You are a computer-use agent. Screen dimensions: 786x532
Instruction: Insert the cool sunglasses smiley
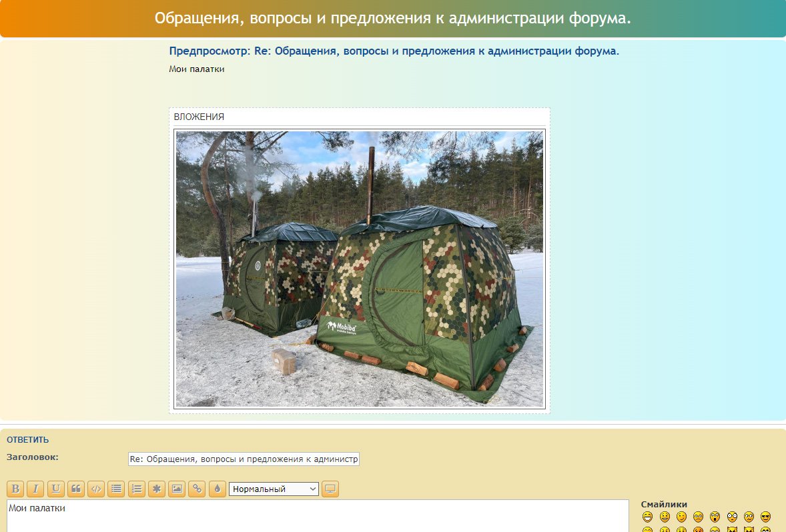coord(765,517)
